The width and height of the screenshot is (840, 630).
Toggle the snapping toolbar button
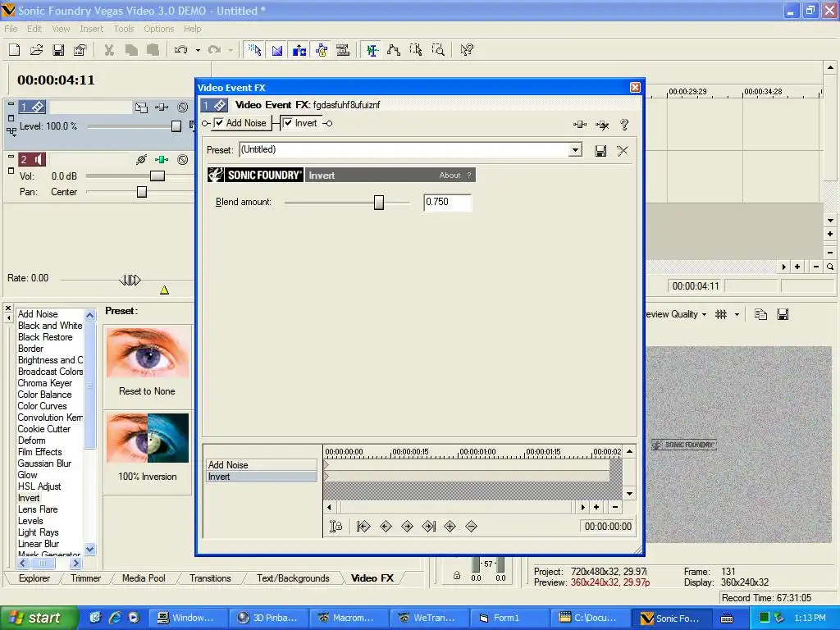pos(254,50)
